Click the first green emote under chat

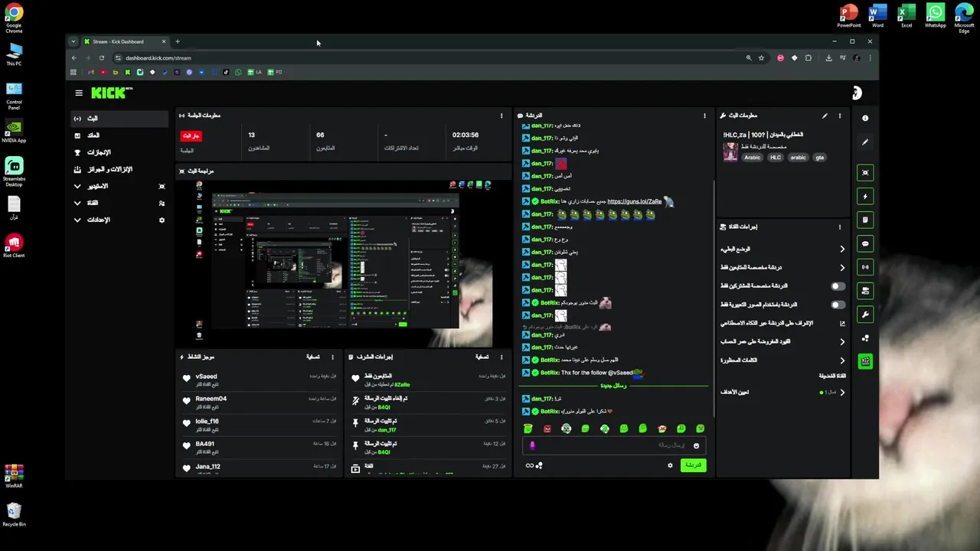point(528,429)
